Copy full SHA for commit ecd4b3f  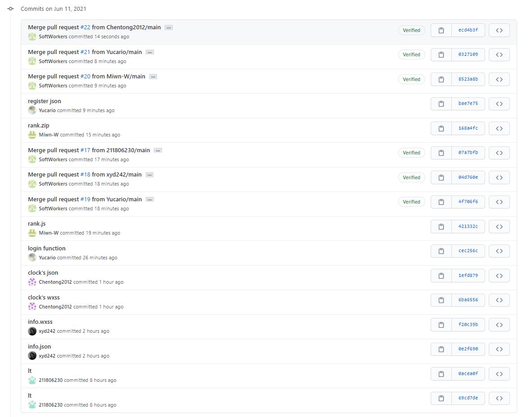point(441,30)
